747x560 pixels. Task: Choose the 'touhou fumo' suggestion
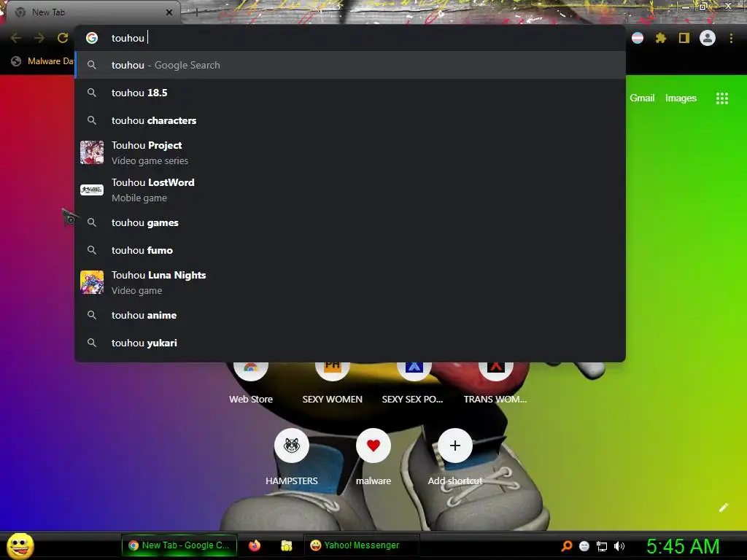click(349, 250)
